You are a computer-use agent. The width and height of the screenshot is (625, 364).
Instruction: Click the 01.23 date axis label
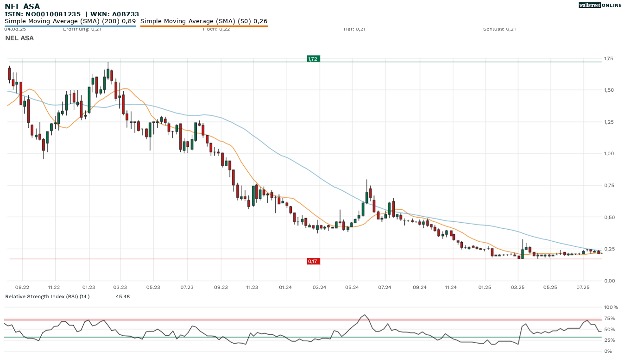(x=88, y=288)
